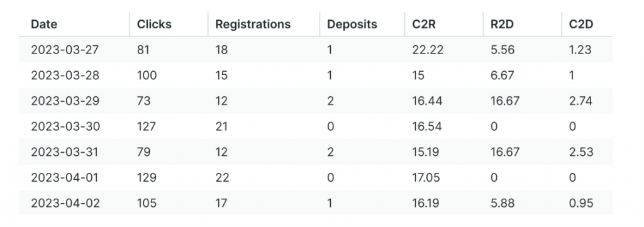This screenshot has width=644, height=227.
Task: Sort by the Clicks column header
Action: tap(154, 25)
